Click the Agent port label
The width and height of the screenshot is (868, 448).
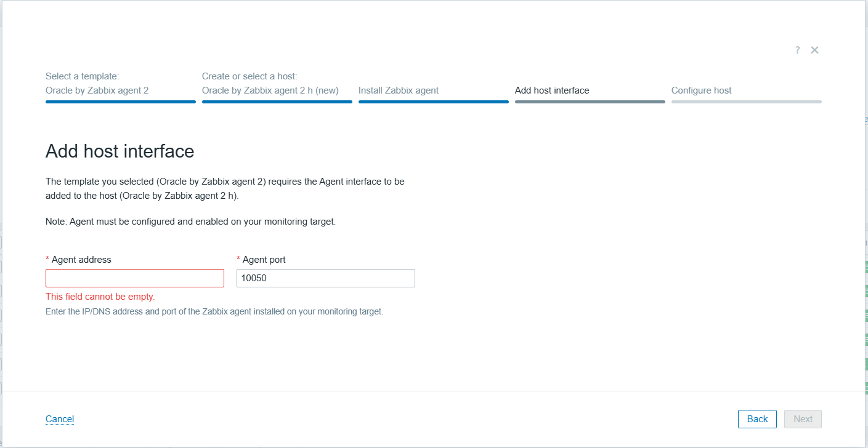click(264, 260)
